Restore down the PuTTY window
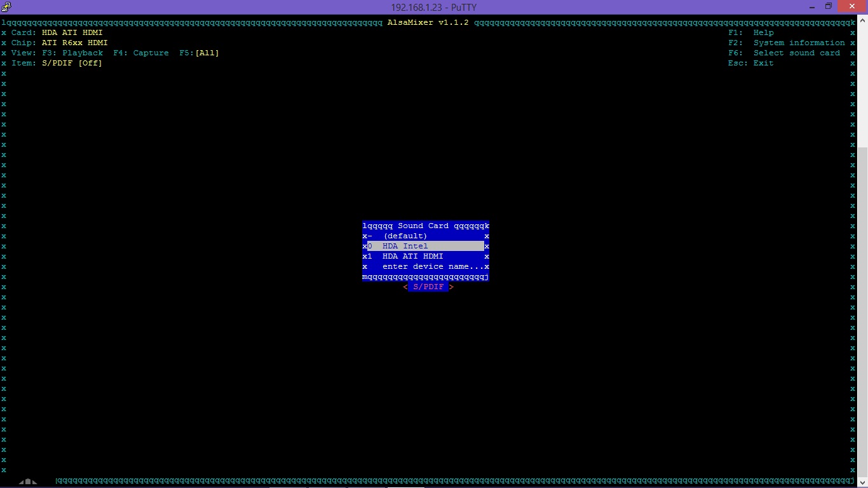Viewport: 868px width, 488px height. point(828,6)
